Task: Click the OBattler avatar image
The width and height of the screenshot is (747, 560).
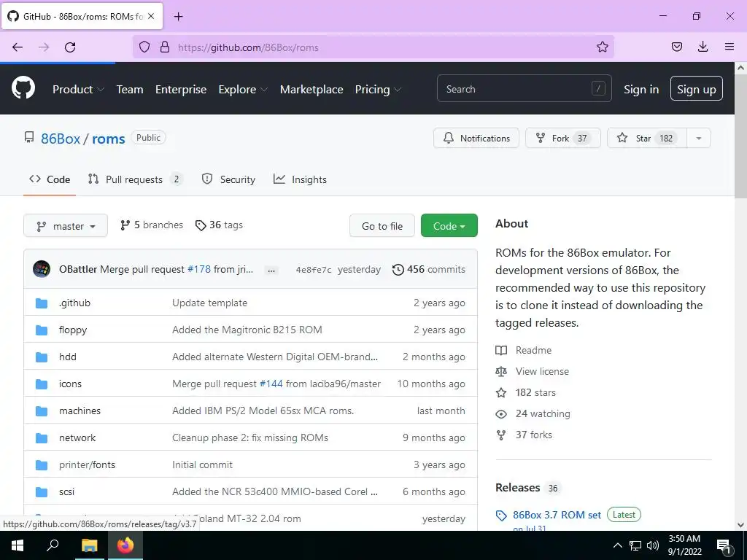Action: pyautogui.click(x=42, y=269)
